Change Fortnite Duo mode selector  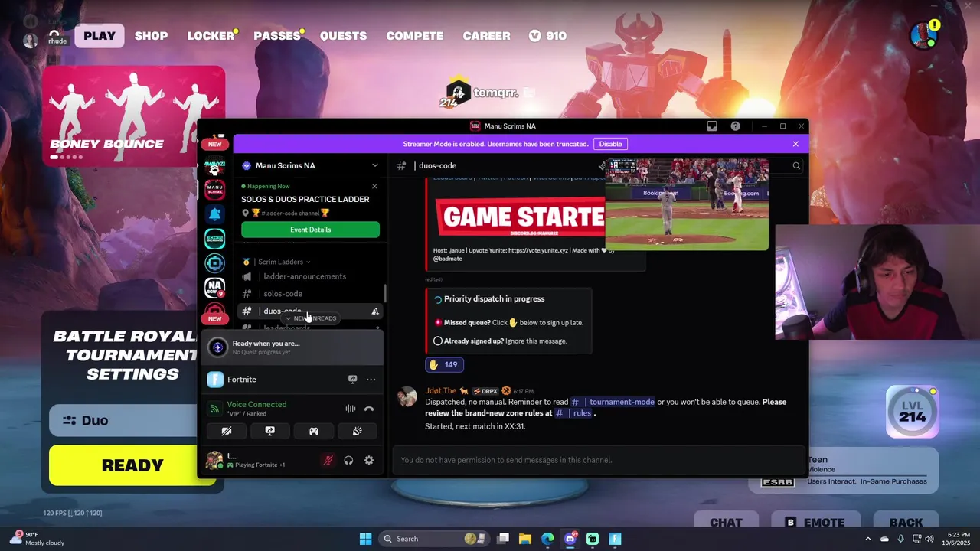coord(122,420)
